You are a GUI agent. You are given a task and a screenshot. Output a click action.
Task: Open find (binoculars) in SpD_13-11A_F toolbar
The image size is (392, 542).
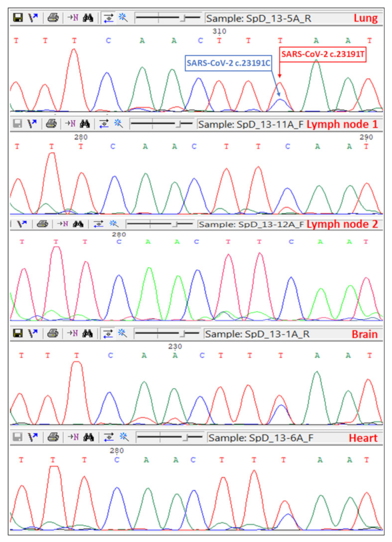[x=85, y=124]
